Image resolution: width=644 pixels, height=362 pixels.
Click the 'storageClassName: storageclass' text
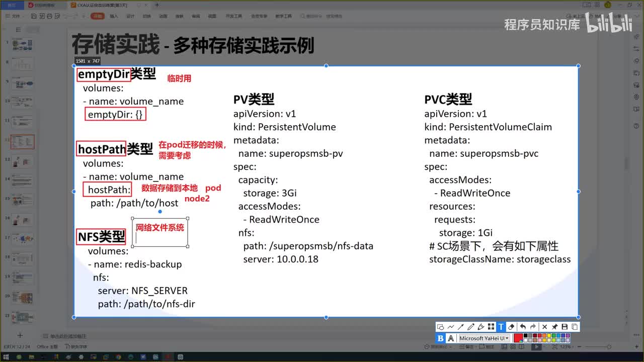click(x=500, y=259)
